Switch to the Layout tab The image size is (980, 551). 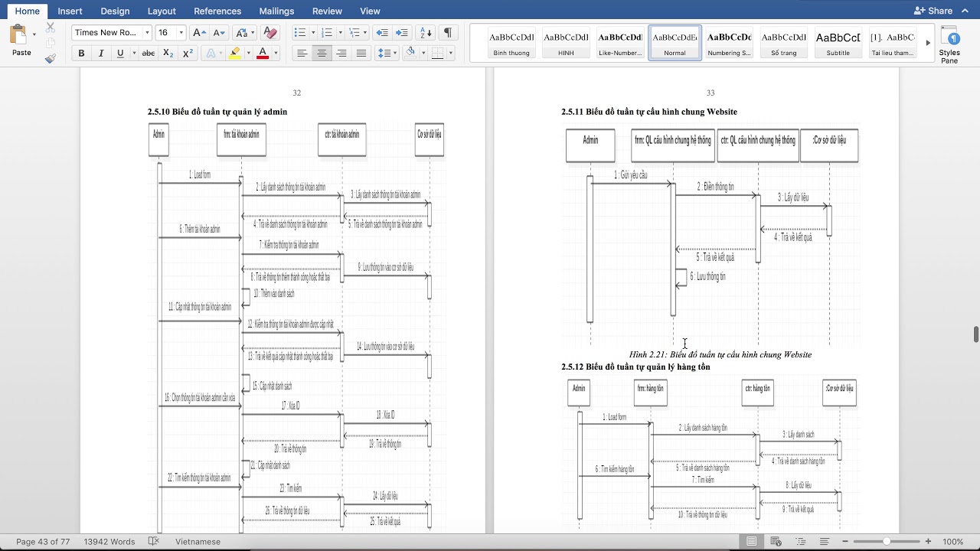[162, 11]
